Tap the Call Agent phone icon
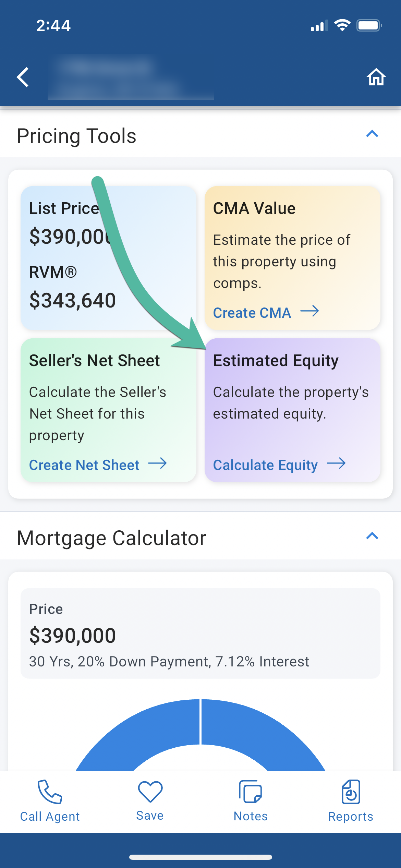Viewport: 401px width, 868px height. pyautogui.click(x=50, y=792)
